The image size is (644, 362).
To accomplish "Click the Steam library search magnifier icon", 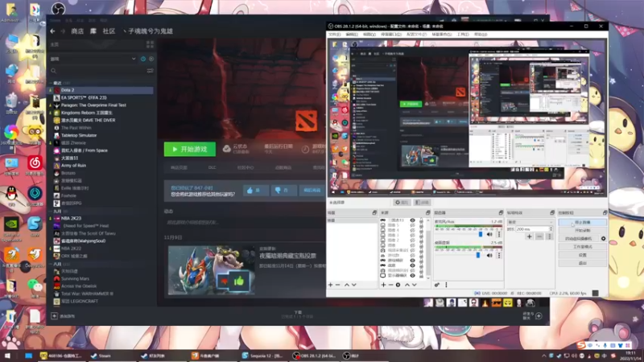I will pyautogui.click(x=53, y=71).
